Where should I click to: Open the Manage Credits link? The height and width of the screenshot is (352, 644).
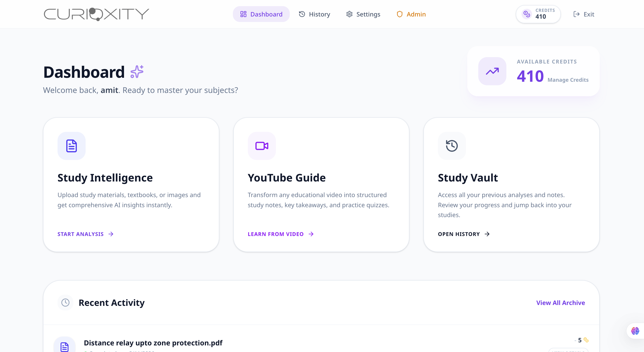pos(568,80)
